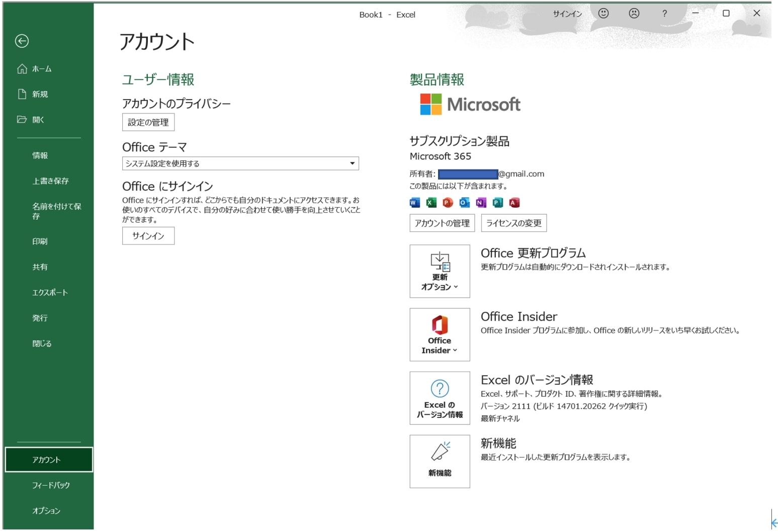778x532 pixels.
Task: Open エクスポート in the sidebar
Action: 50,293
